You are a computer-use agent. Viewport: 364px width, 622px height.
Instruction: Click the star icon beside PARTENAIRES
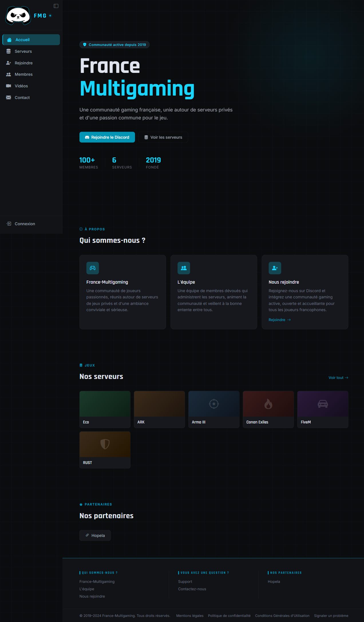click(x=81, y=504)
